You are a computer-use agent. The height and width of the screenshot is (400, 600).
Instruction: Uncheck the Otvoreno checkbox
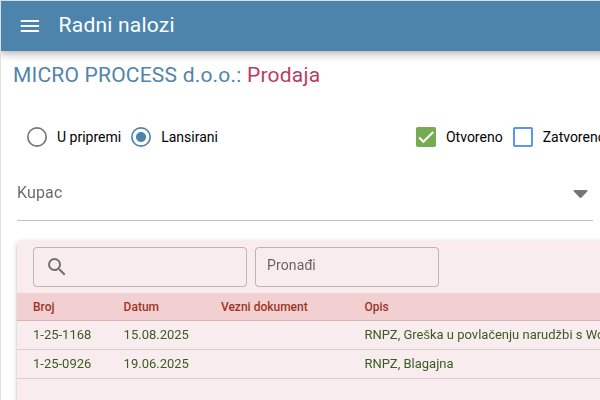pyautogui.click(x=426, y=137)
